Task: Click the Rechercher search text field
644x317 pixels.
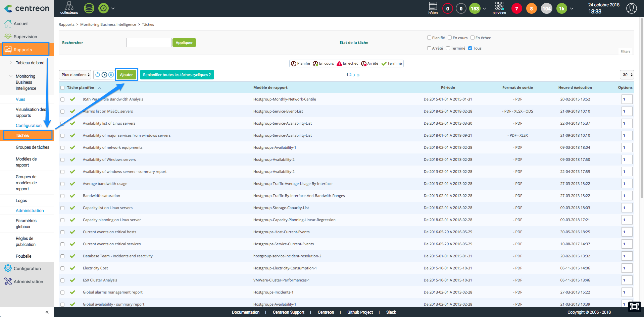Action: (x=149, y=43)
